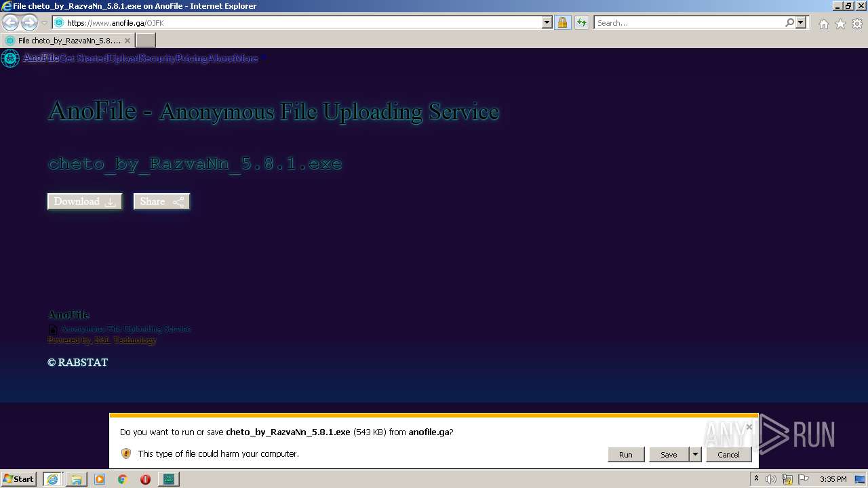Click the address bar URL field
Viewport: 868px width, 488px height.
297,23
